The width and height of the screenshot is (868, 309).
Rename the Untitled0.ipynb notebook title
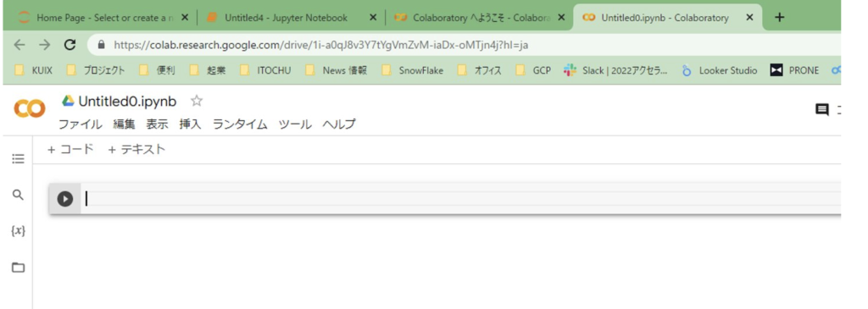click(x=127, y=102)
